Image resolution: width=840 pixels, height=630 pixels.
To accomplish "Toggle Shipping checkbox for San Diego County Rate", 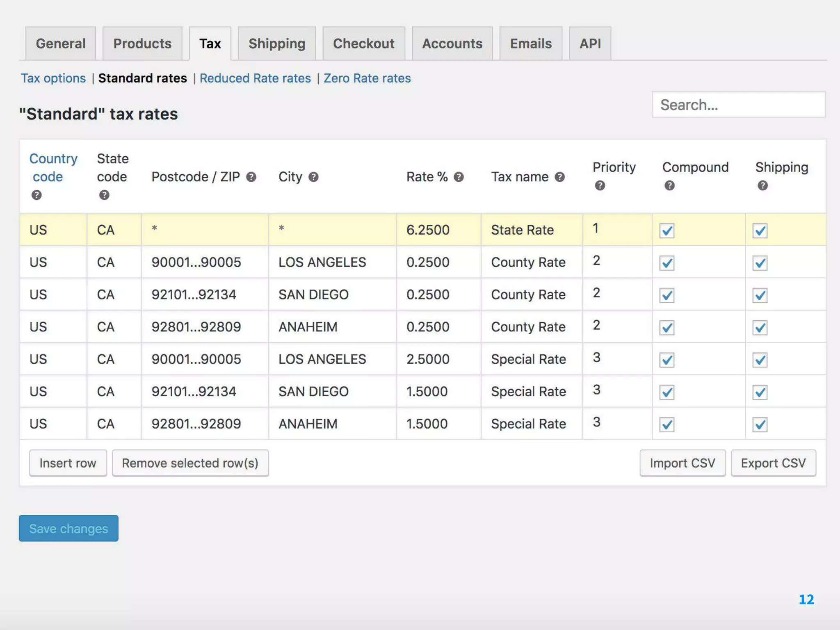I will tap(760, 295).
